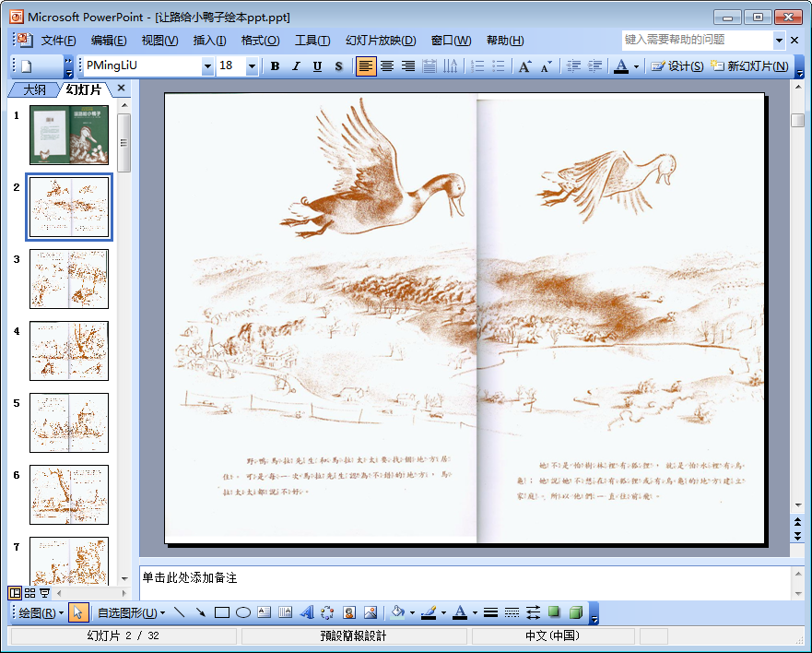Click notes area 单击此处添加备注
Screen dimensions: 812x653
(x=190, y=578)
